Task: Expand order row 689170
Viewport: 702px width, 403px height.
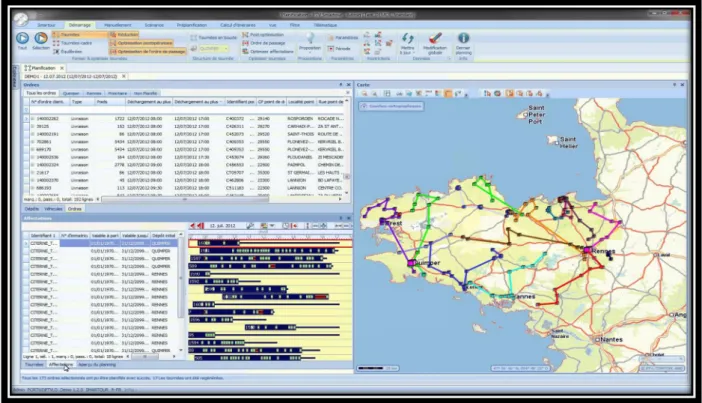Action: (33, 150)
